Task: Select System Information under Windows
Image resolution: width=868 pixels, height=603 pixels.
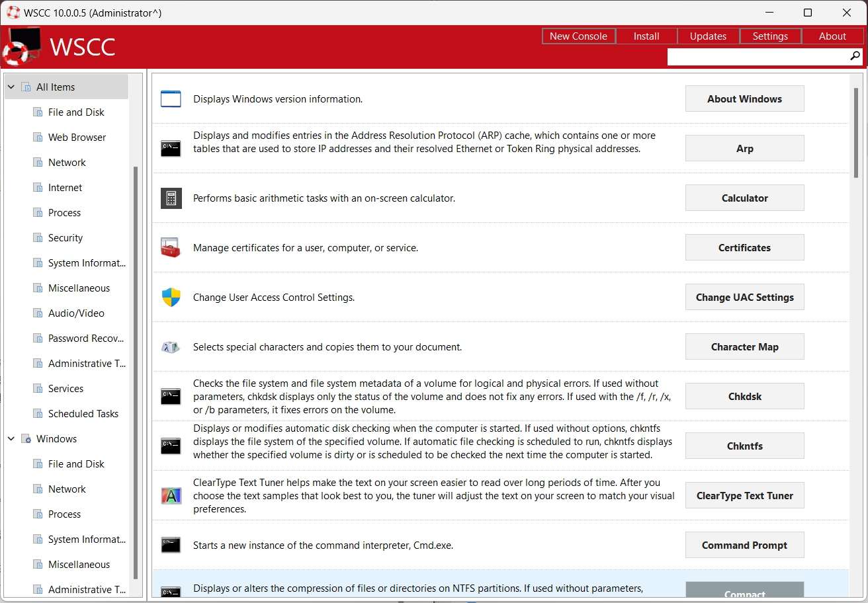Action: [86, 540]
